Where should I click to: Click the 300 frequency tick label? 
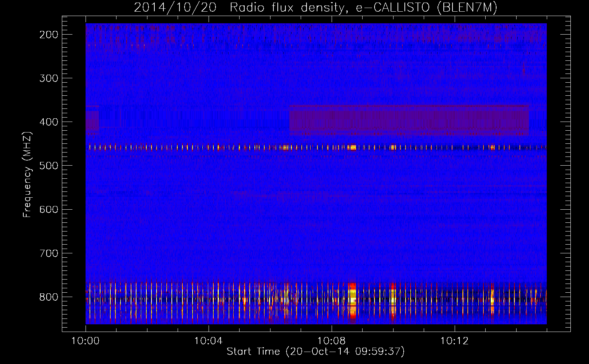click(x=49, y=78)
